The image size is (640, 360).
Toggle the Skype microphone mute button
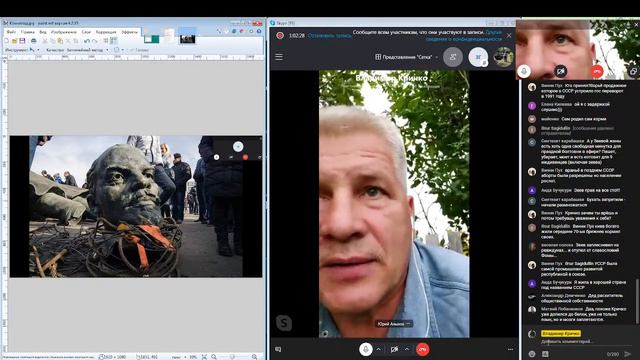point(365,349)
